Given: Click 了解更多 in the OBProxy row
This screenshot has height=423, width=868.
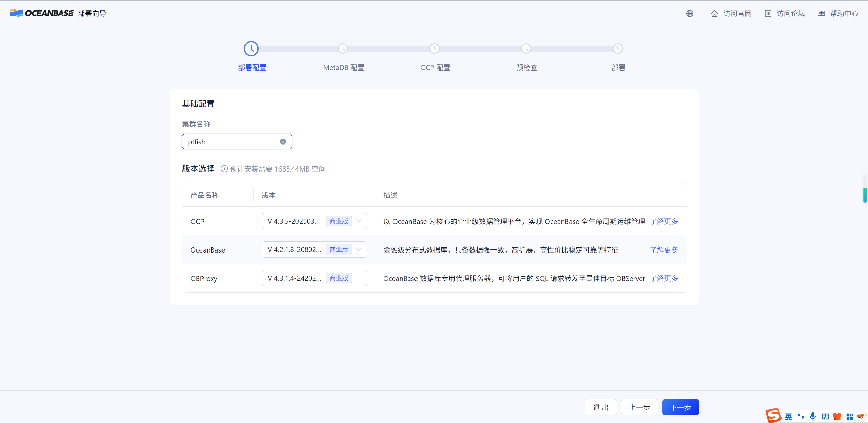Looking at the screenshot, I should click(664, 278).
